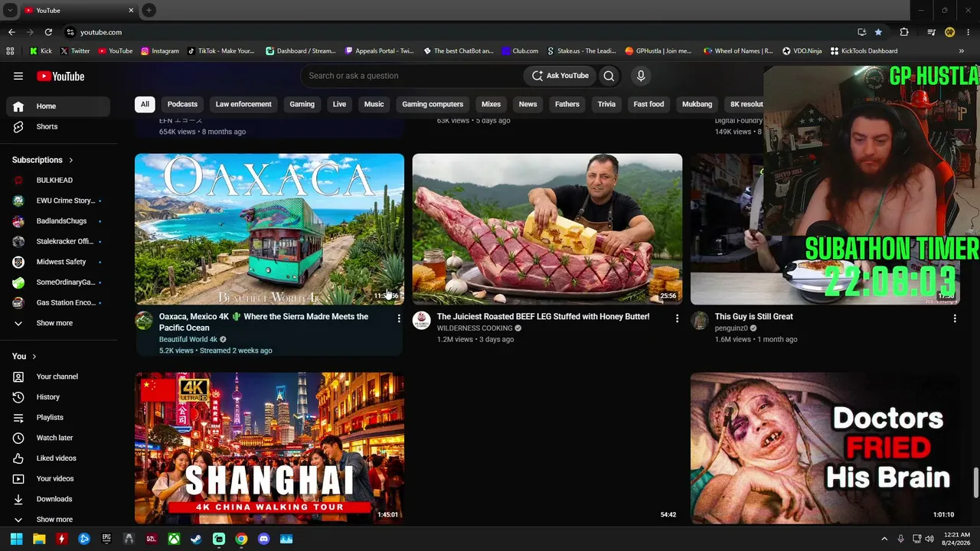Open the Midwest Safety subscription
This screenshot has height=551, width=980.
point(58,262)
